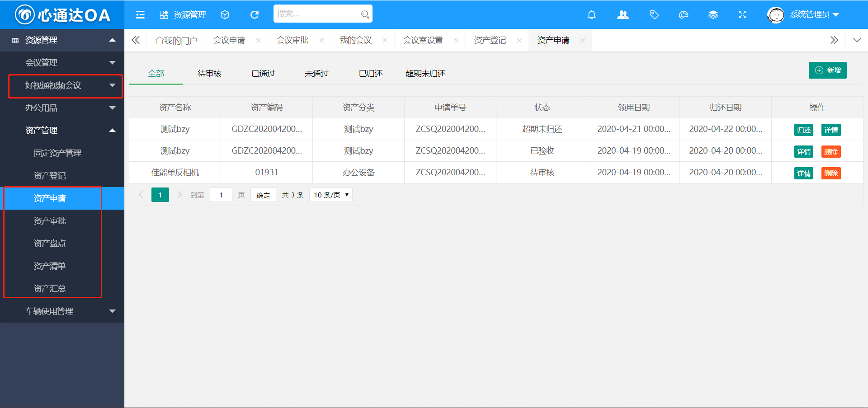This screenshot has width=868, height=408.
Task: Open the 资源管理 module switcher in header
Action: pyautogui.click(x=183, y=15)
